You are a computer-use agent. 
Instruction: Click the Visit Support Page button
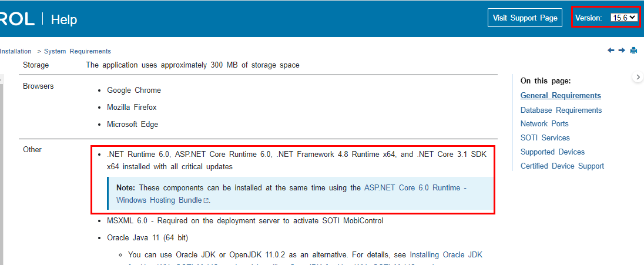[525, 18]
